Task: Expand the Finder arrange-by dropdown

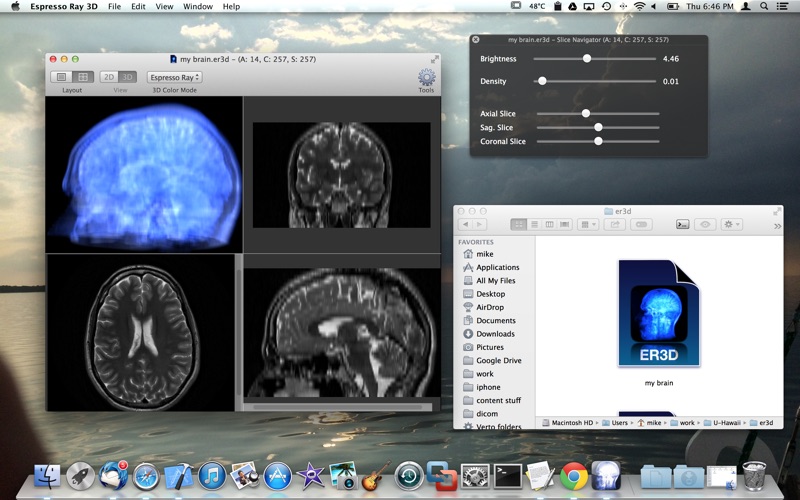Action: click(588, 225)
